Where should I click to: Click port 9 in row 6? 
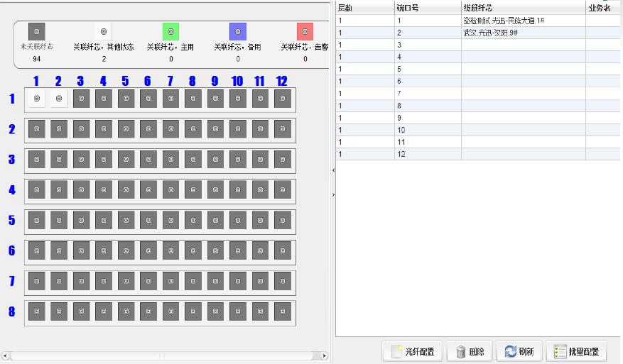tap(215, 251)
